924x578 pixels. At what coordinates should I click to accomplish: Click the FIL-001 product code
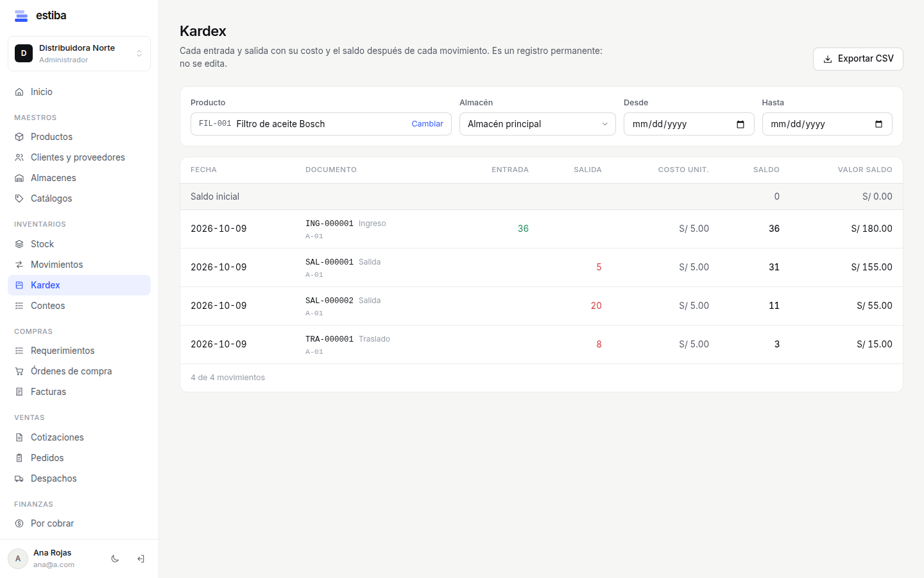215,124
